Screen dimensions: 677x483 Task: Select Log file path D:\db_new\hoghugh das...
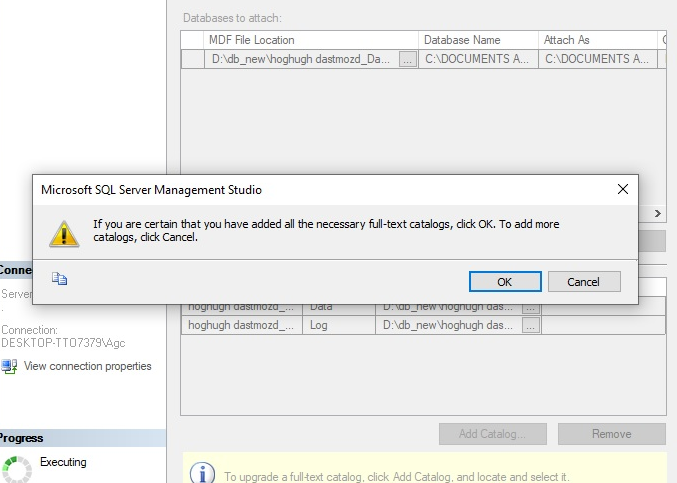pyautogui.click(x=448, y=325)
